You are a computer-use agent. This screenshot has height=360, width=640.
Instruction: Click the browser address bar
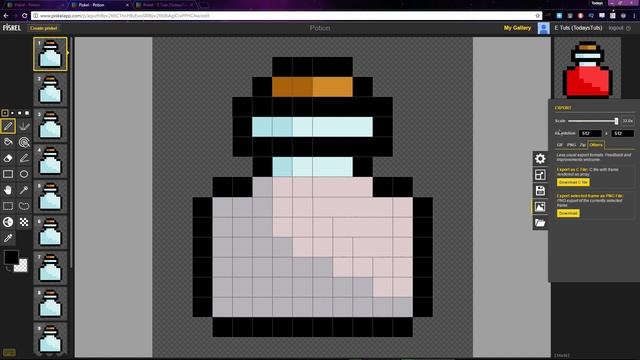pyautogui.click(x=286, y=16)
